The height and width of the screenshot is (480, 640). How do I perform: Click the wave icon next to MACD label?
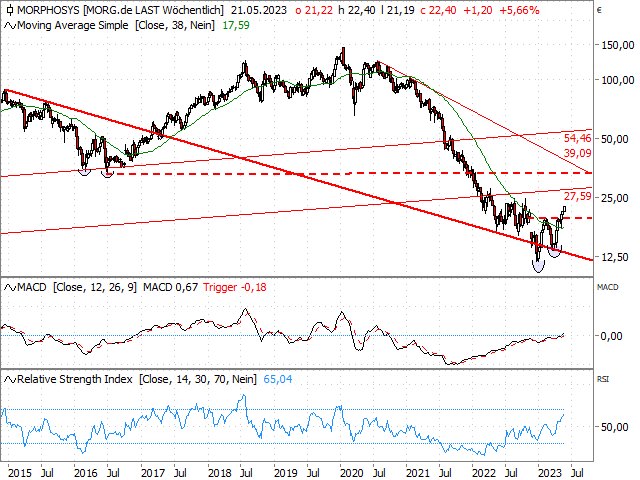pyautogui.click(x=10, y=288)
